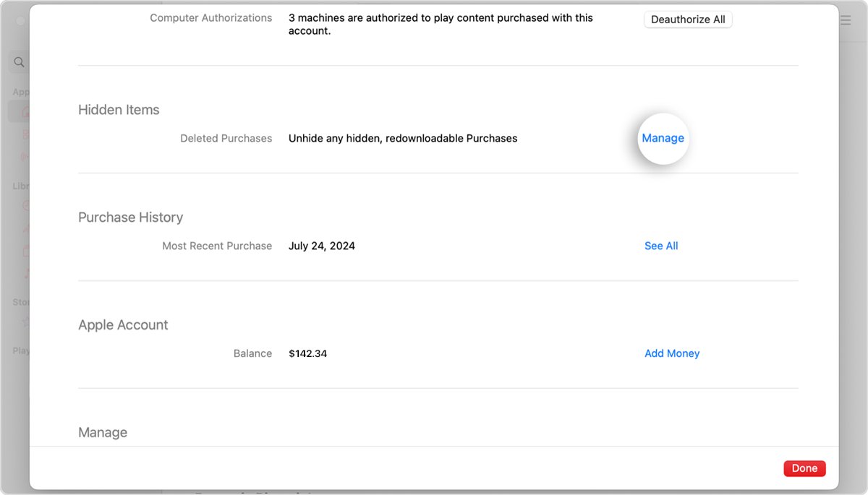Click Add Money next to Balance
Image resolution: width=868 pixels, height=495 pixels.
pyautogui.click(x=672, y=353)
